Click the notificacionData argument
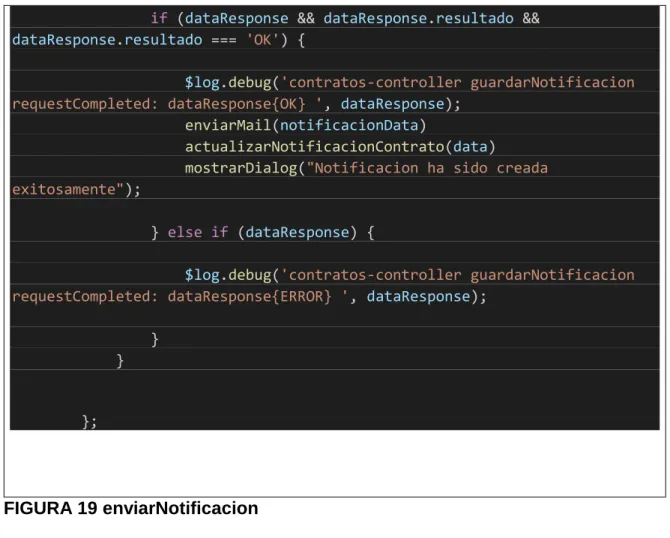 click(349, 125)
